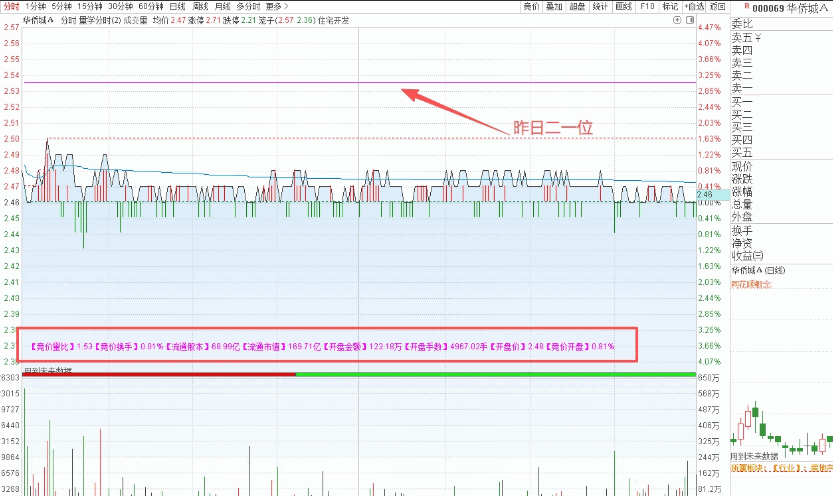Open the 同花顺概念 concept link
The width and height of the screenshot is (833, 496).
[x=751, y=285]
